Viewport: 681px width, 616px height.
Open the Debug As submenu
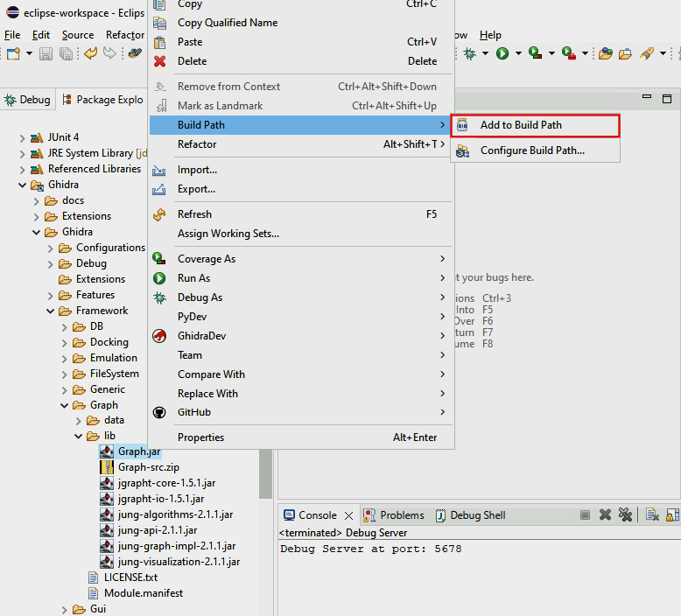click(301, 297)
